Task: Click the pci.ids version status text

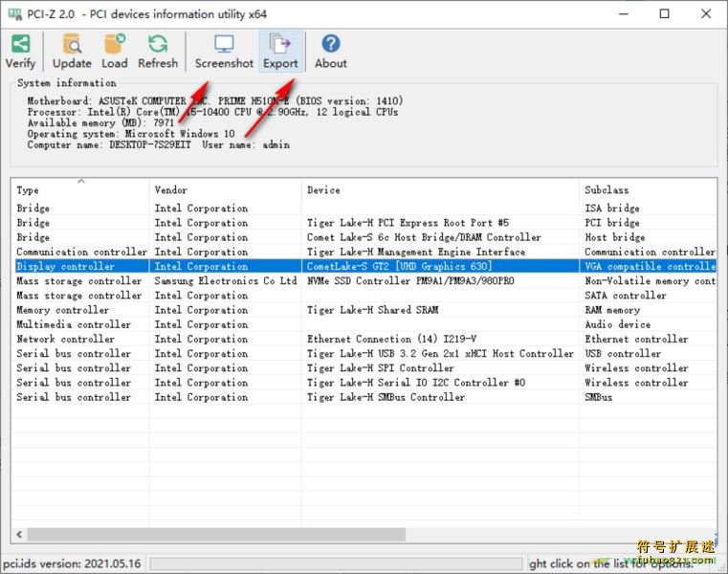Action: (72, 563)
